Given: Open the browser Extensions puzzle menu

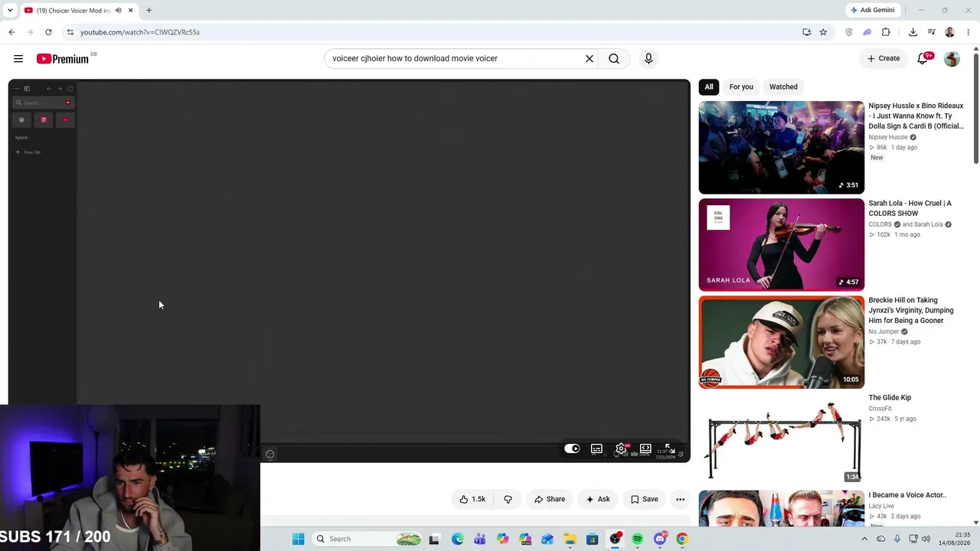Looking at the screenshot, I should [x=886, y=32].
